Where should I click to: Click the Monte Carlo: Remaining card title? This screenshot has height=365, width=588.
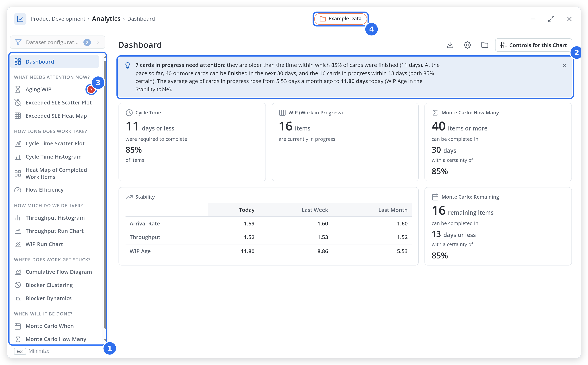[470, 197]
